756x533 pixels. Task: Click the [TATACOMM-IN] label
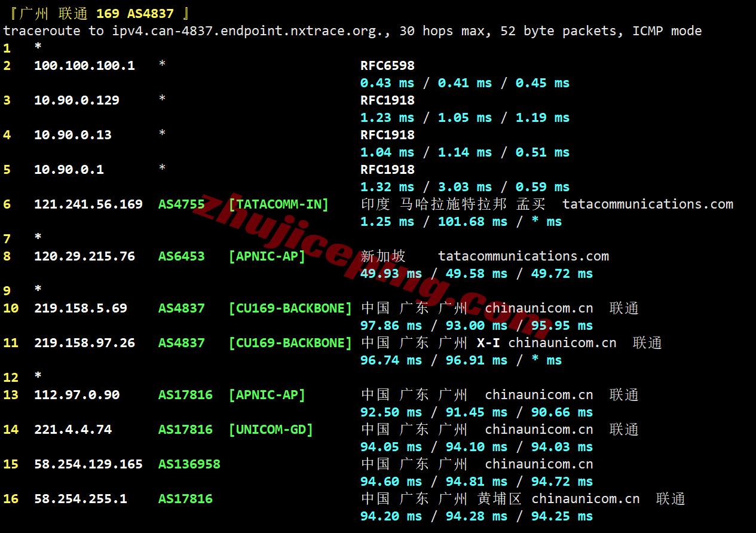(x=278, y=204)
